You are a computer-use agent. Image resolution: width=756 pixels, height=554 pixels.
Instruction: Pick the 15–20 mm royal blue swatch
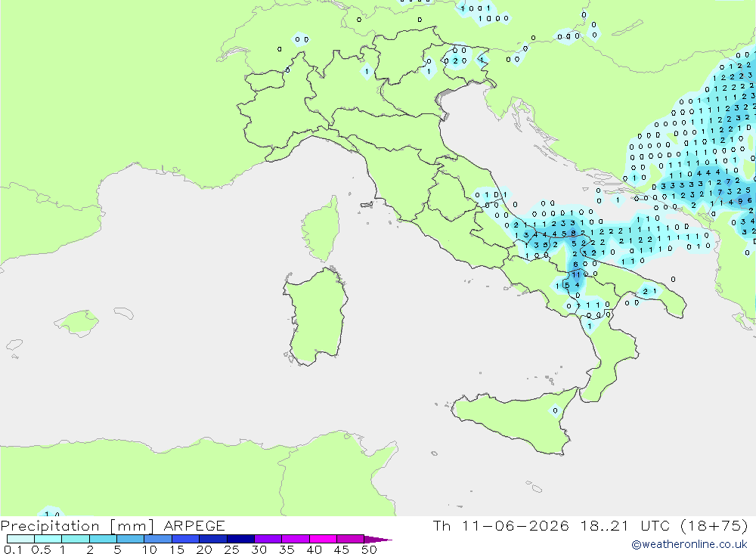click(x=185, y=539)
